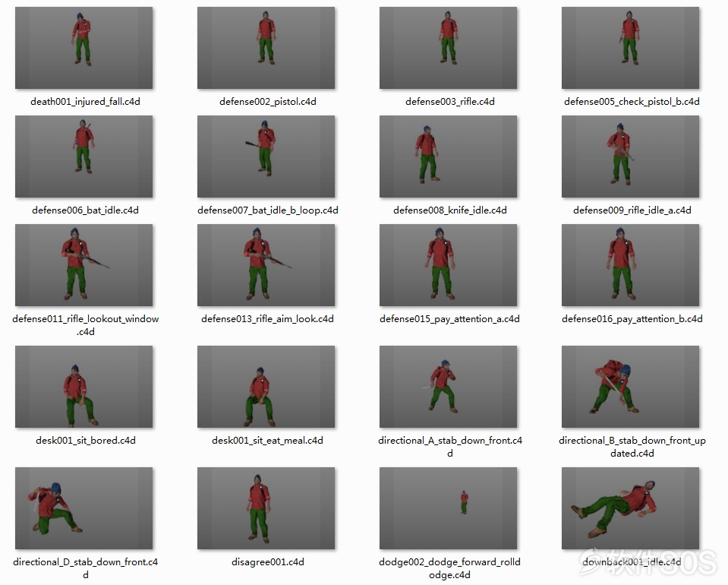Viewport: 728px width, 585px height.
Task: Click the defense015_pay_attention_a.c4d file name
Action: pyautogui.click(x=449, y=319)
